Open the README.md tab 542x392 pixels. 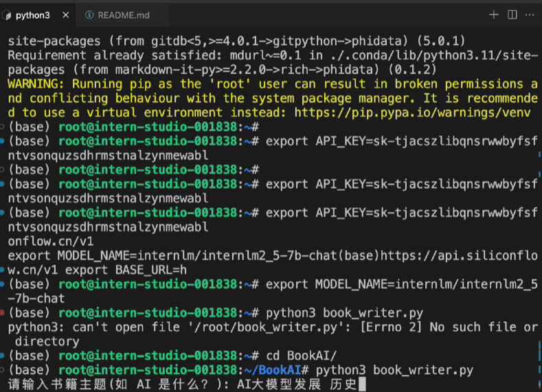click(x=124, y=15)
